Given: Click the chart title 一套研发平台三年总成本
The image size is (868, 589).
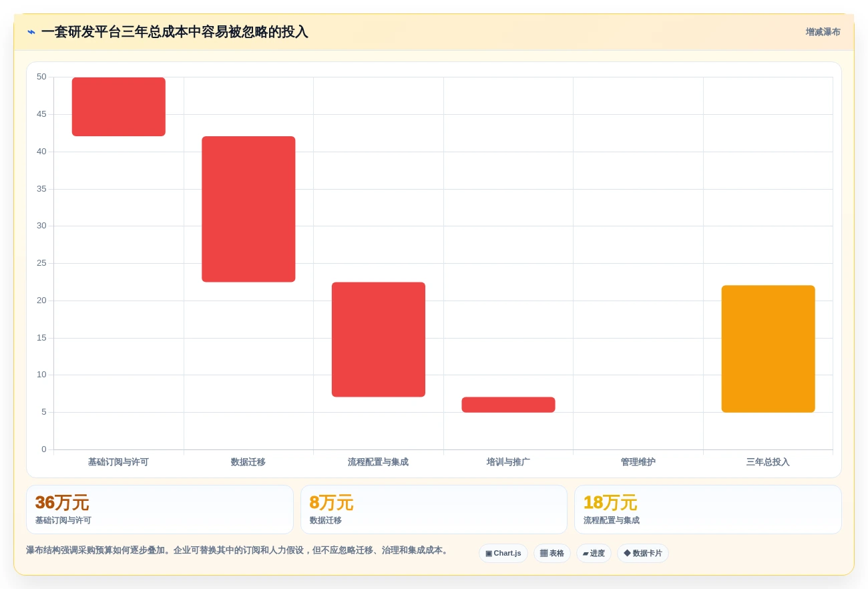Looking at the screenshot, I should 174,32.
